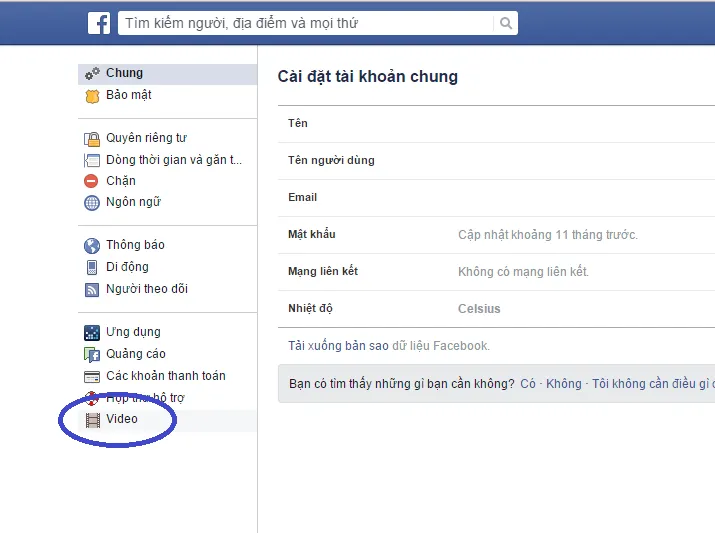This screenshot has height=533, width=715.
Task: Click the red Chặn block icon
Action: pos(91,181)
